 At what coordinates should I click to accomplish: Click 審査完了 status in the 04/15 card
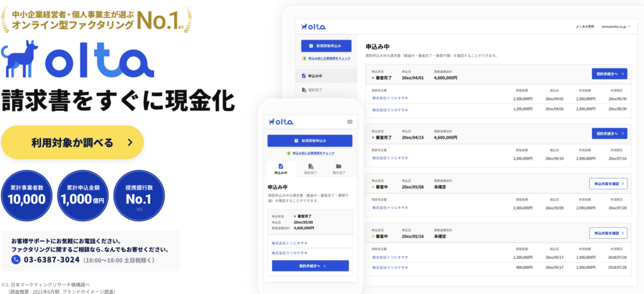[382, 138]
